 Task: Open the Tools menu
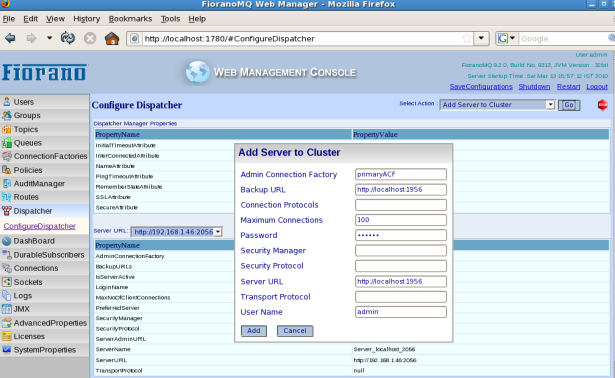tap(170, 19)
